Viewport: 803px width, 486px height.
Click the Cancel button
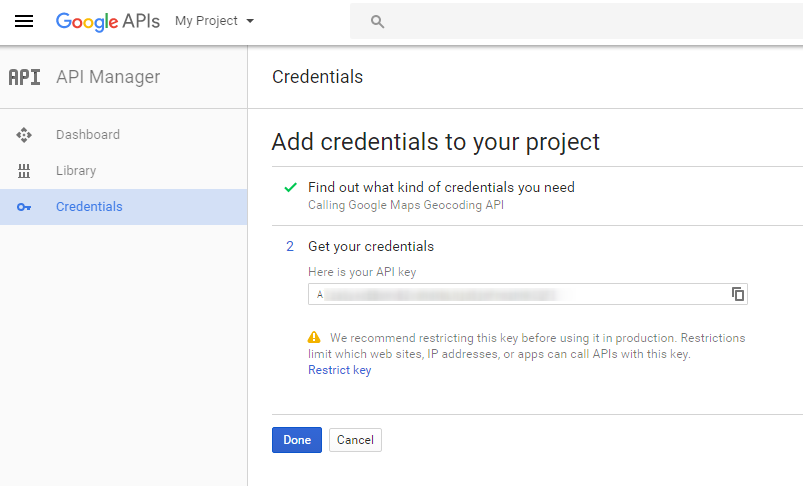355,440
